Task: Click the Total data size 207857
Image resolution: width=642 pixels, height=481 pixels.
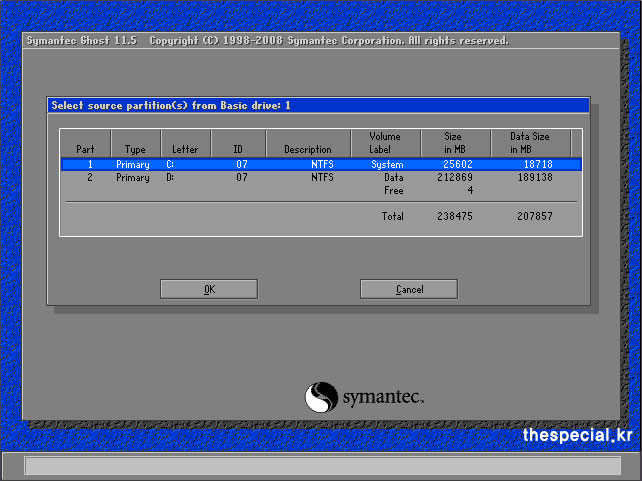Action: pyautogui.click(x=535, y=217)
